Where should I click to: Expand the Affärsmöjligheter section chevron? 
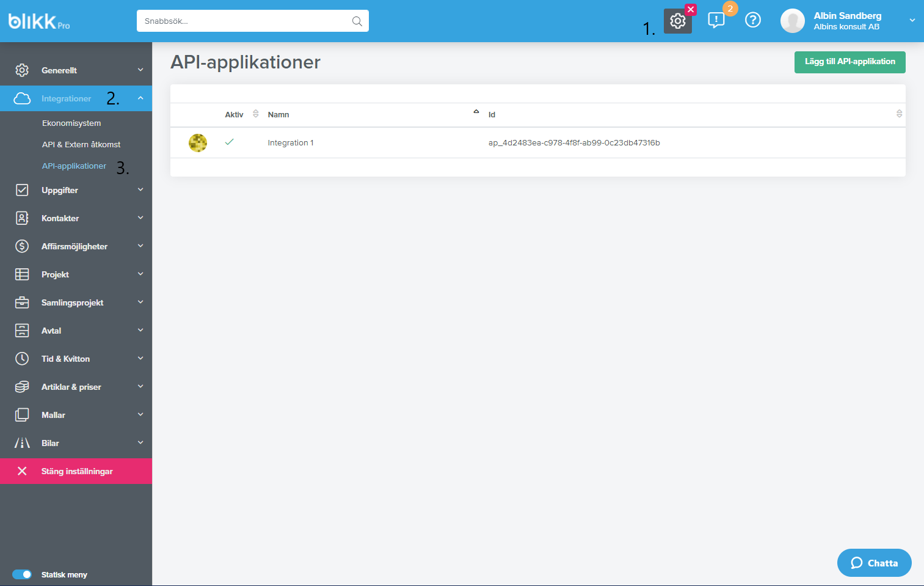pyautogui.click(x=140, y=246)
